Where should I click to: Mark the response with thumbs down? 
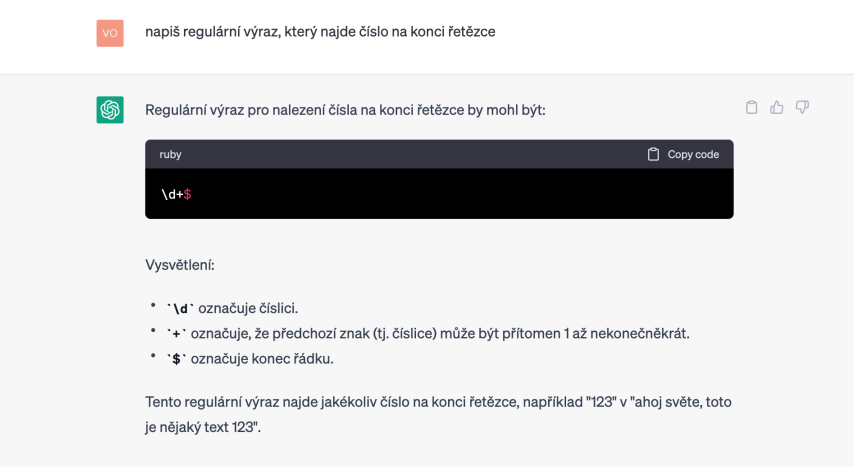[802, 107]
